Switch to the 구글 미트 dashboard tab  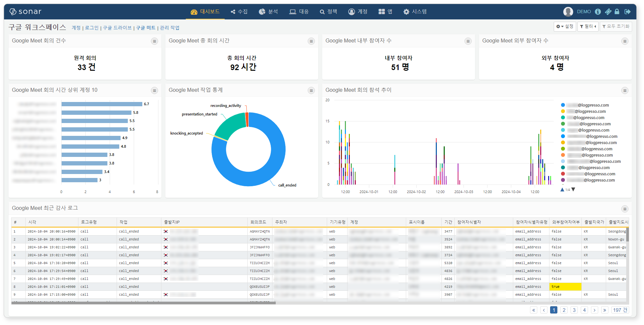146,28
